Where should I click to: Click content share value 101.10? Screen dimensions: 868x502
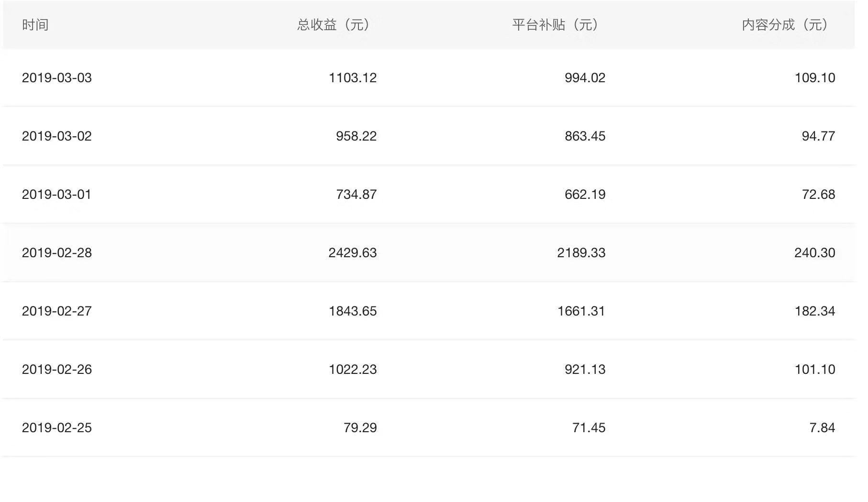(x=815, y=370)
